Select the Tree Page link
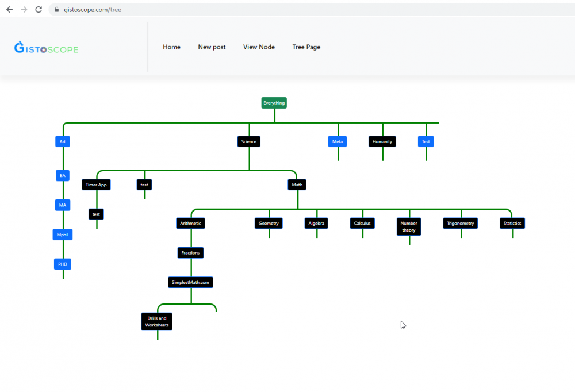Viewport: 575px width, 392px height. 306,47
